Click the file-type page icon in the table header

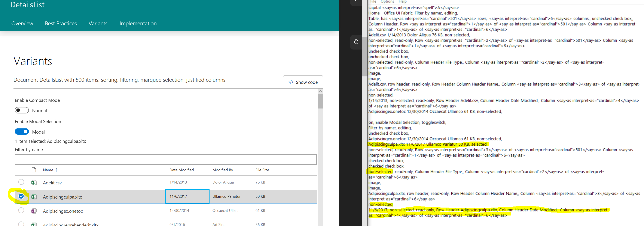(x=34, y=170)
